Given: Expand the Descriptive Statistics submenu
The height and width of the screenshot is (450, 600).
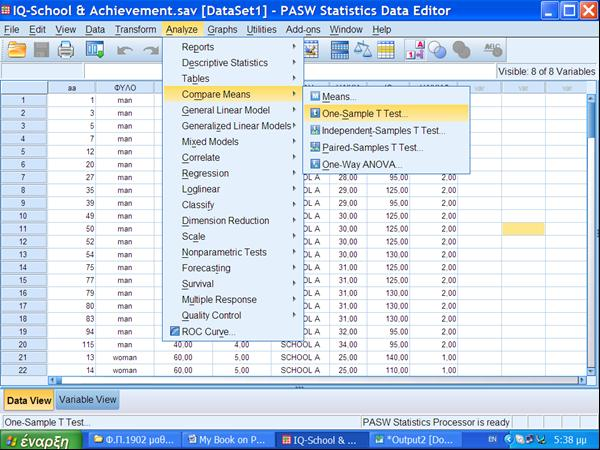Looking at the screenshot, I should pyautogui.click(x=233, y=63).
